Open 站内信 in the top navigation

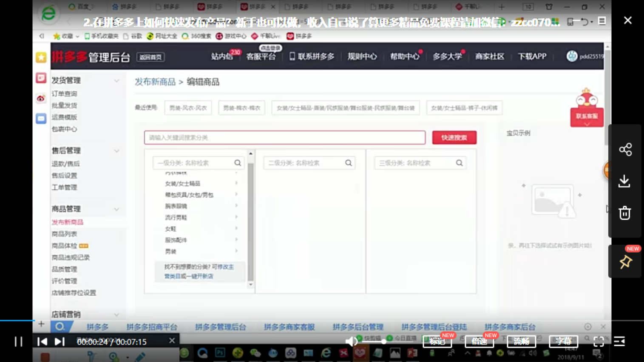pyautogui.click(x=222, y=57)
